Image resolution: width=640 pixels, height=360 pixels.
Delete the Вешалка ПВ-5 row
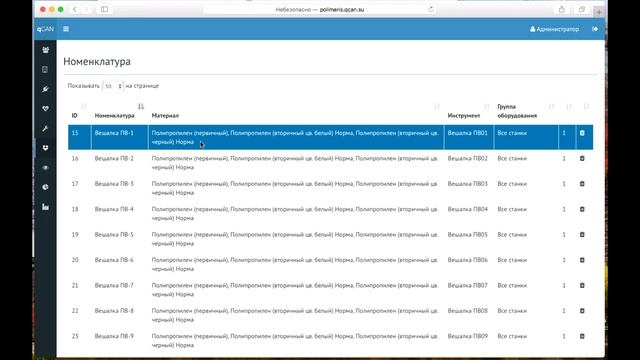[582, 235]
